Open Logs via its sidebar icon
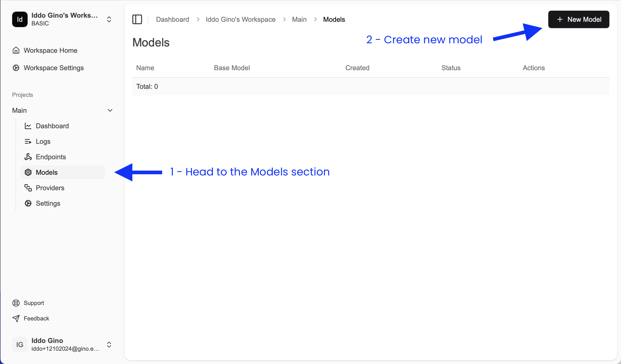 coord(28,141)
